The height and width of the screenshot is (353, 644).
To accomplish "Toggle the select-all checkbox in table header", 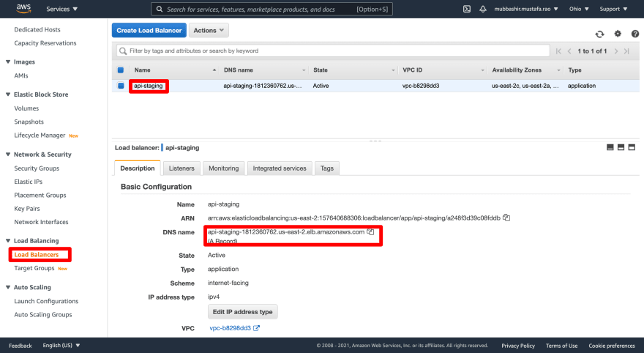I will (121, 70).
